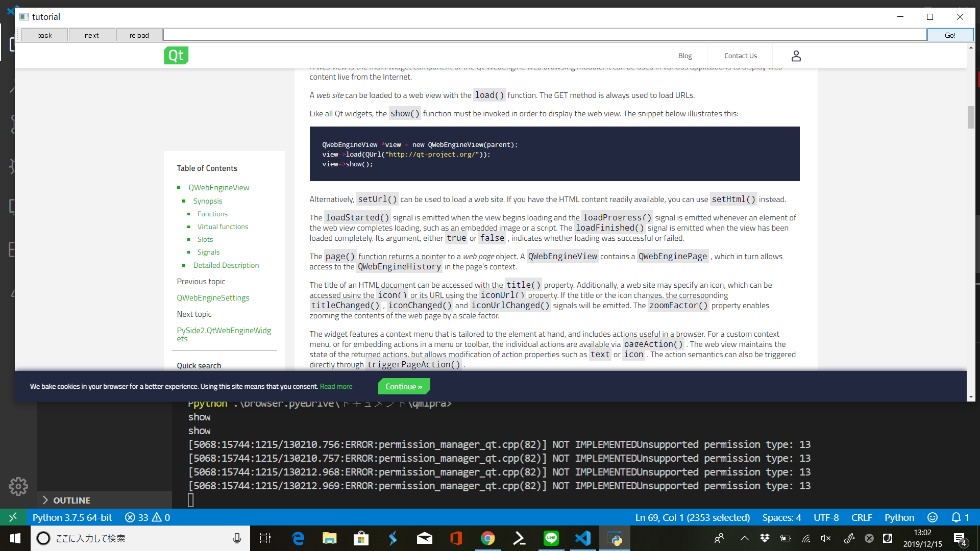Click the Qt logo icon top left
This screenshot has width=980, height=551.
tap(176, 55)
